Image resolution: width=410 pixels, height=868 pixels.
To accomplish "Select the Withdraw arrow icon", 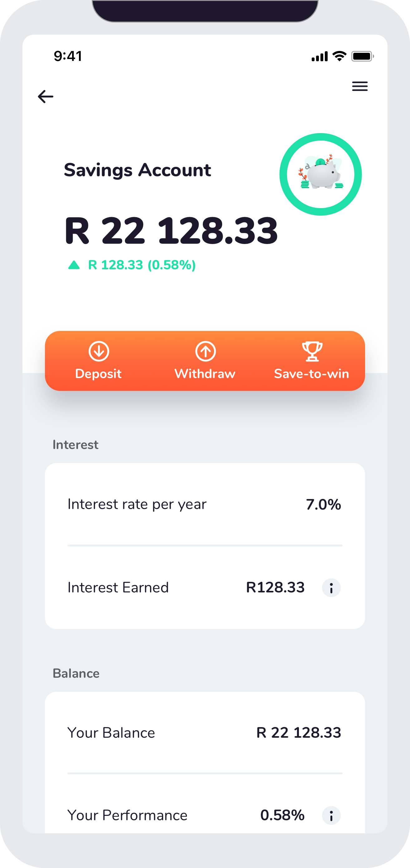I will (x=205, y=352).
